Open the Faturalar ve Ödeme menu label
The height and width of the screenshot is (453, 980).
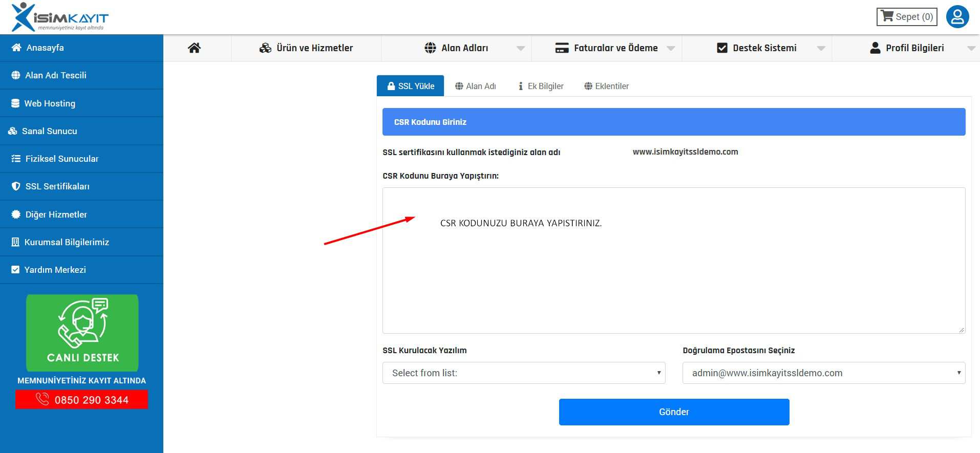616,48
